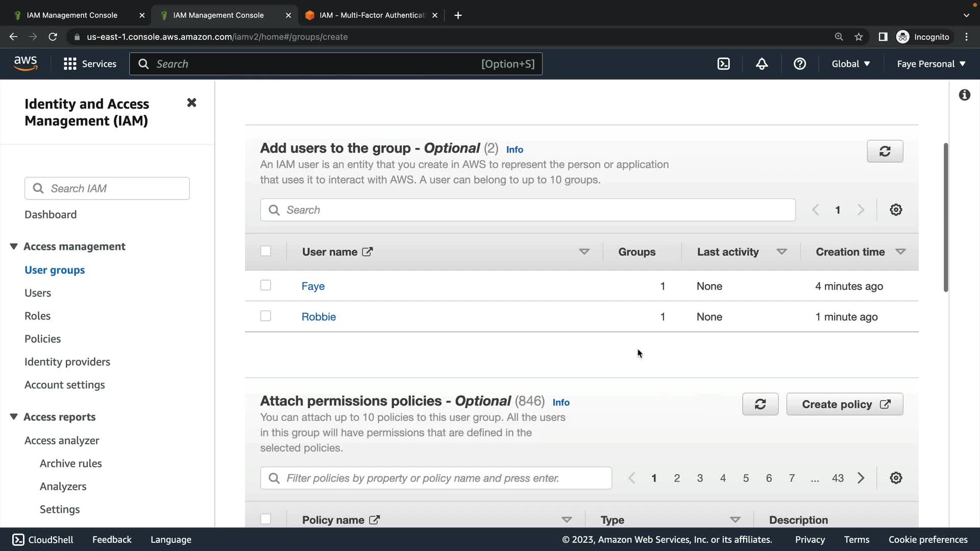
Task: Close the IAM navigation sidebar
Action: (191, 103)
